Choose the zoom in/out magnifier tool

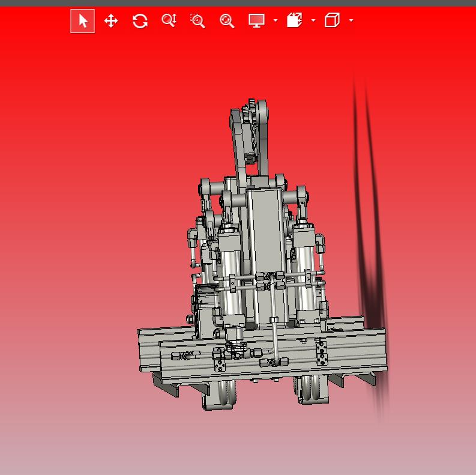(x=169, y=20)
